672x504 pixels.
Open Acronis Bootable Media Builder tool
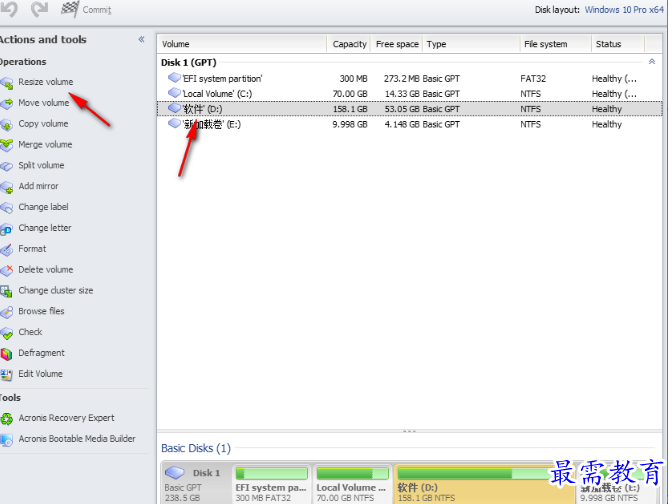pyautogui.click(x=77, y=439)
